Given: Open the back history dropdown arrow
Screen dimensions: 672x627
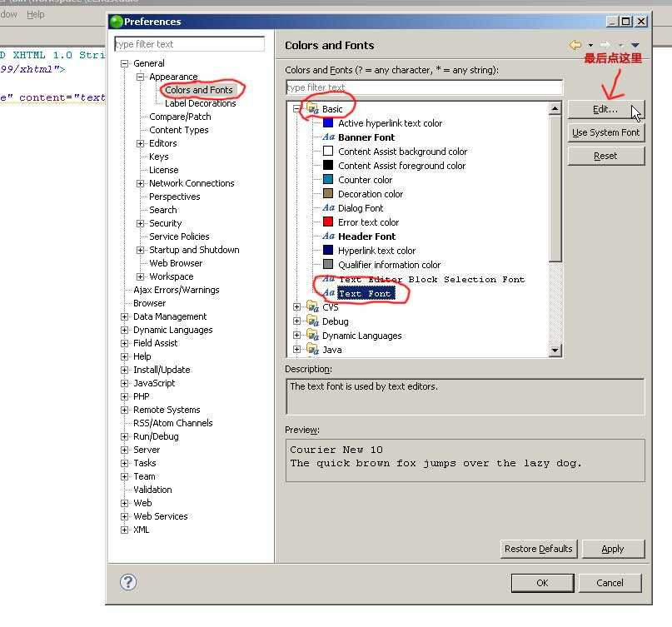Looking at the screenshot, I should click(590, 45).
